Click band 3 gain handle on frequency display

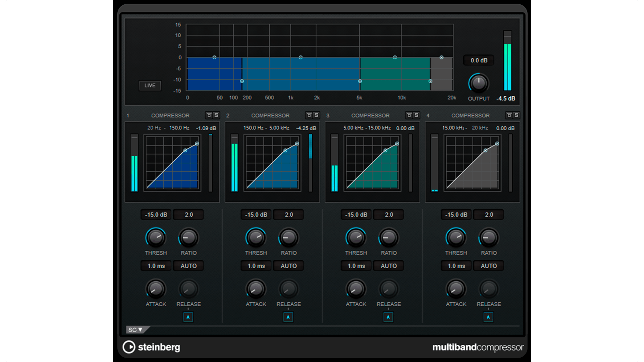(395, 57)
